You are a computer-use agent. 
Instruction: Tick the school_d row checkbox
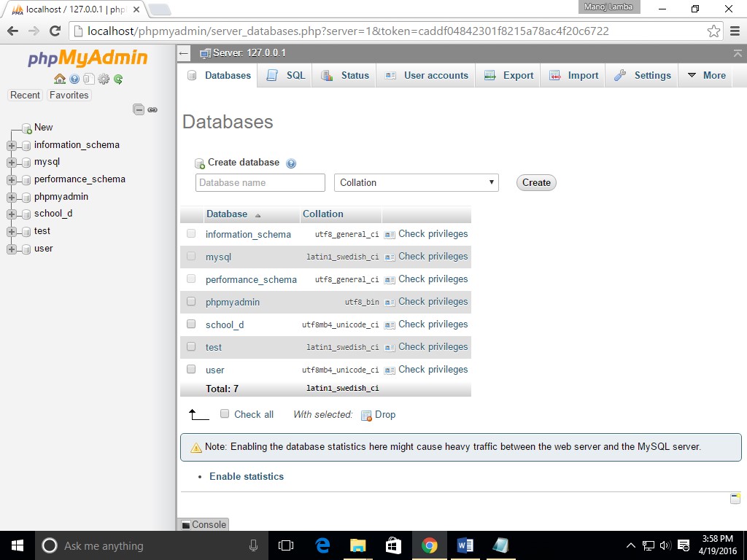pyautogui.click(x=191, y=324)
